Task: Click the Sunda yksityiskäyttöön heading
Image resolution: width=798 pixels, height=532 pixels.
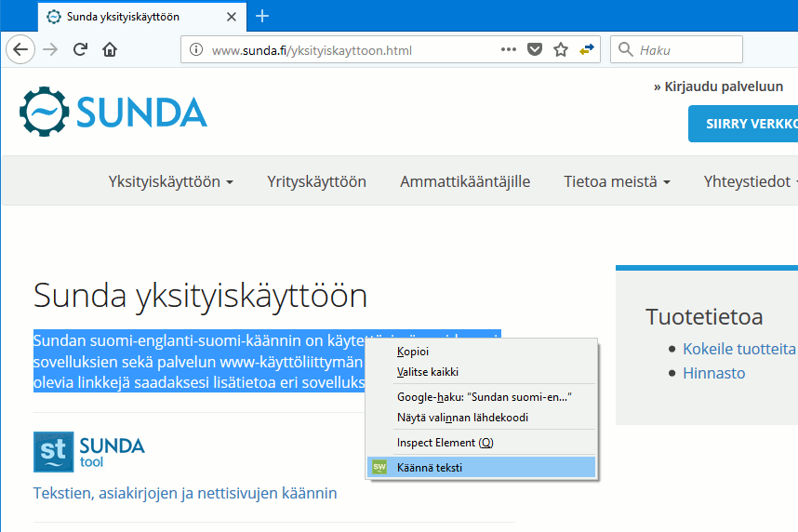Action: 200,296
